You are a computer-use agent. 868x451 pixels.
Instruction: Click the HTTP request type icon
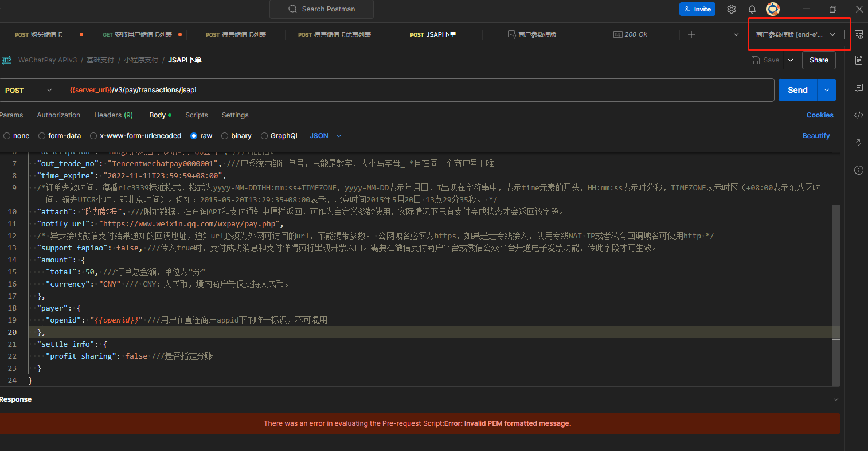point(6,60)
